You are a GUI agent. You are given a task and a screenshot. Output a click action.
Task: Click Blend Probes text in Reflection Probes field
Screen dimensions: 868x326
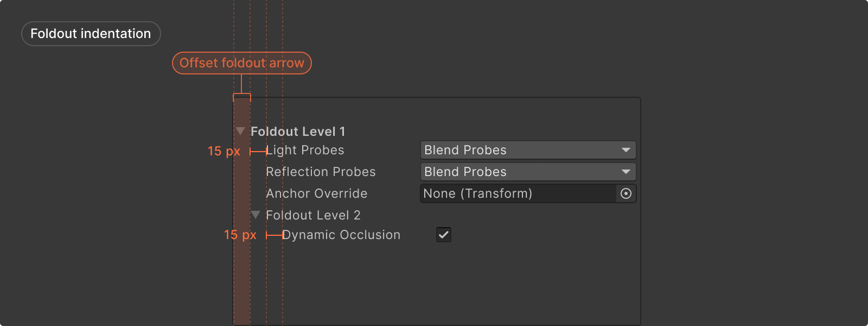[465, 172]
